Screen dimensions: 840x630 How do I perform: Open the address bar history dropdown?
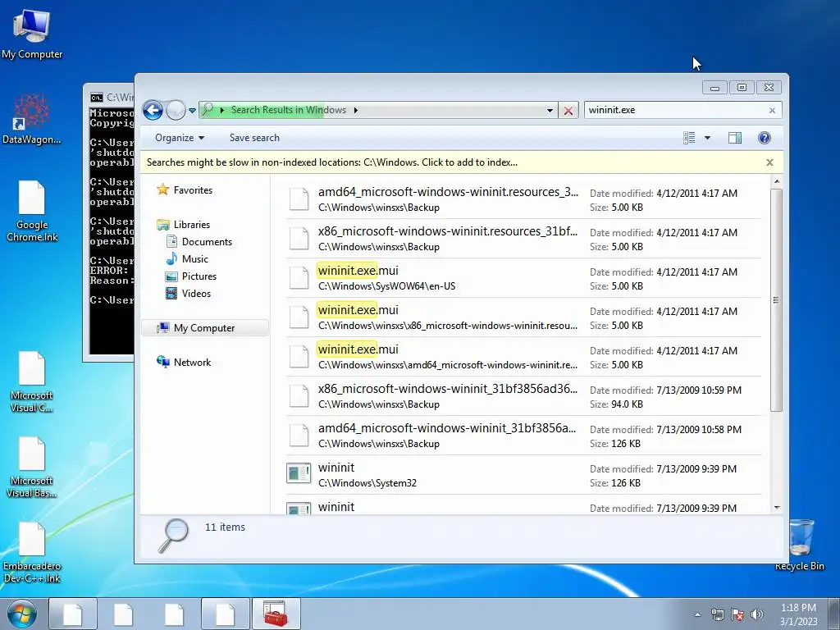click(x=550, y=111)
